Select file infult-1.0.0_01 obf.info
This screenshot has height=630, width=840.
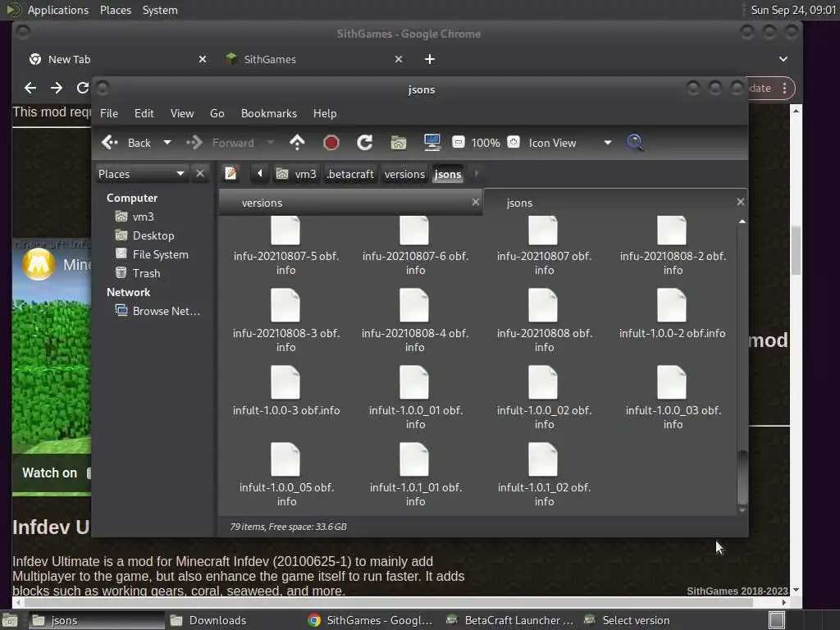[415, 399]
